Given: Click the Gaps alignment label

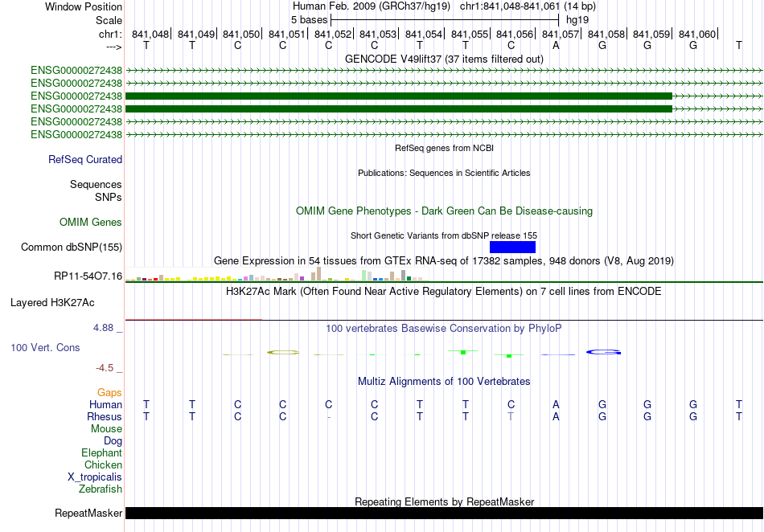Looking at the screenshot, I should 109,393.
